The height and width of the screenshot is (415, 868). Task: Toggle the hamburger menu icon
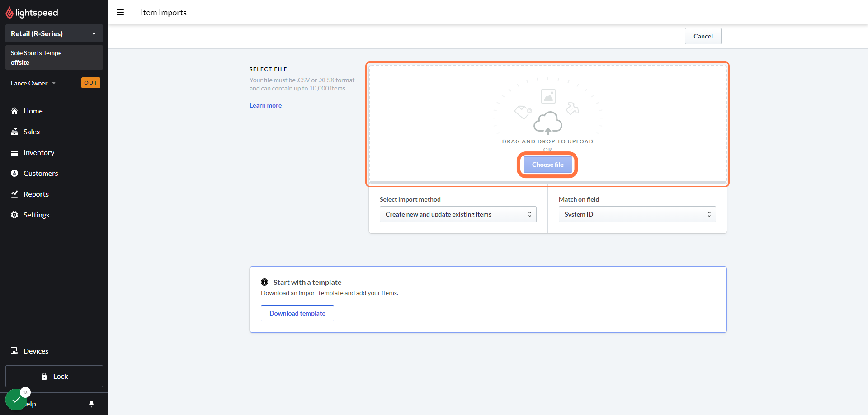click(120, 12)
